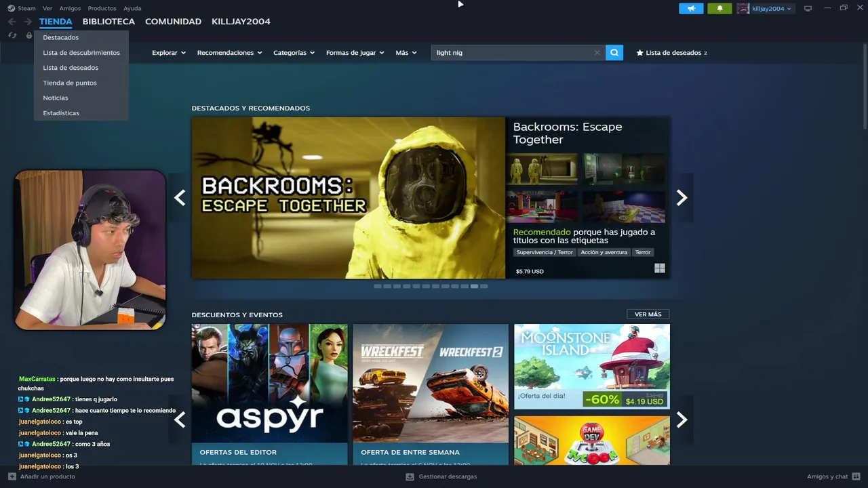This screenshot has width=868, height=488.
Task: Open the Aspyr Ofertas del Editor card
Action: pyautogui.click(x=269, y=394)
